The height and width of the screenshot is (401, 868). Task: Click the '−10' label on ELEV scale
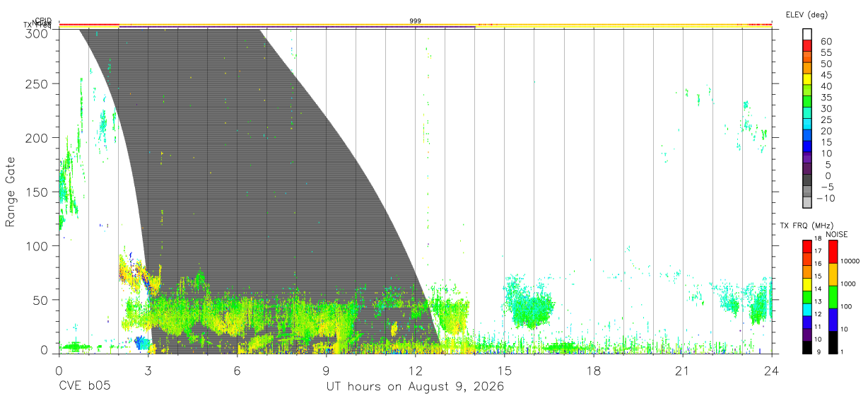[827, 198]
